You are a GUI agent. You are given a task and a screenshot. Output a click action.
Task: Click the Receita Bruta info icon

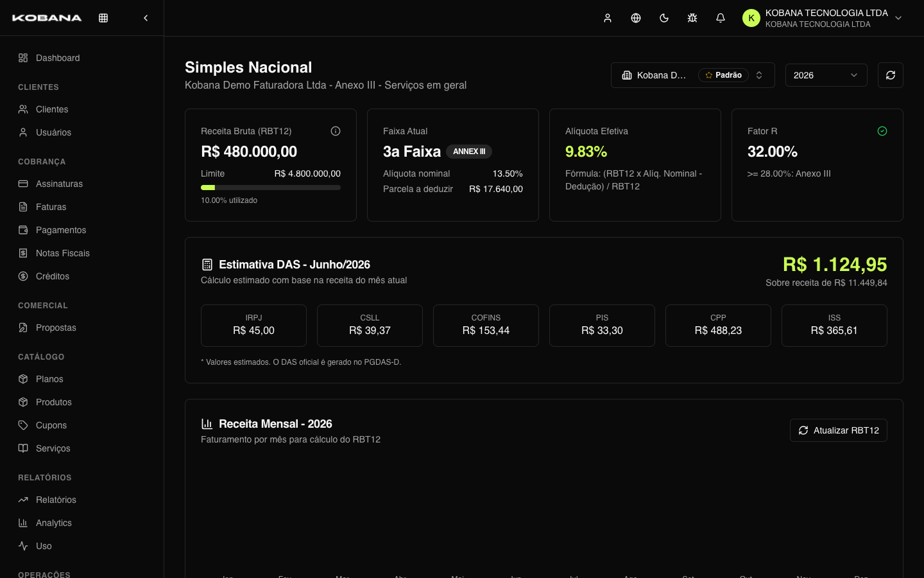(x=336, y=131)
